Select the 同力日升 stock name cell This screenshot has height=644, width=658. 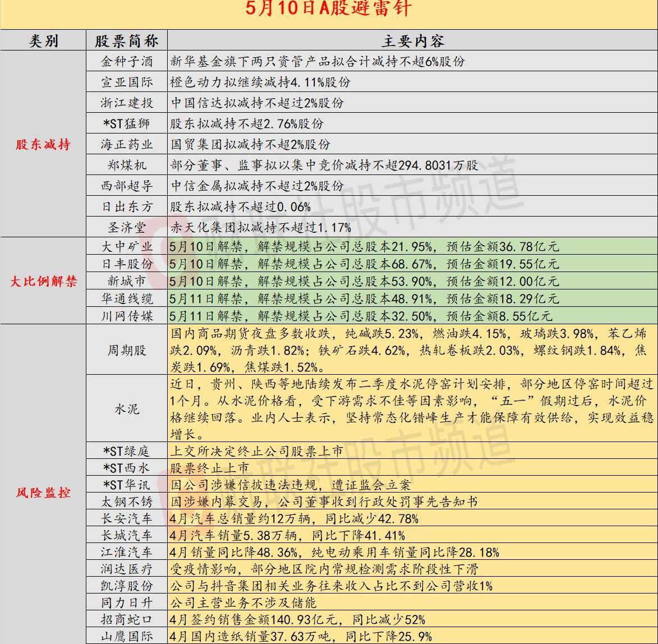pyautogui.click(x=127, y=602)
